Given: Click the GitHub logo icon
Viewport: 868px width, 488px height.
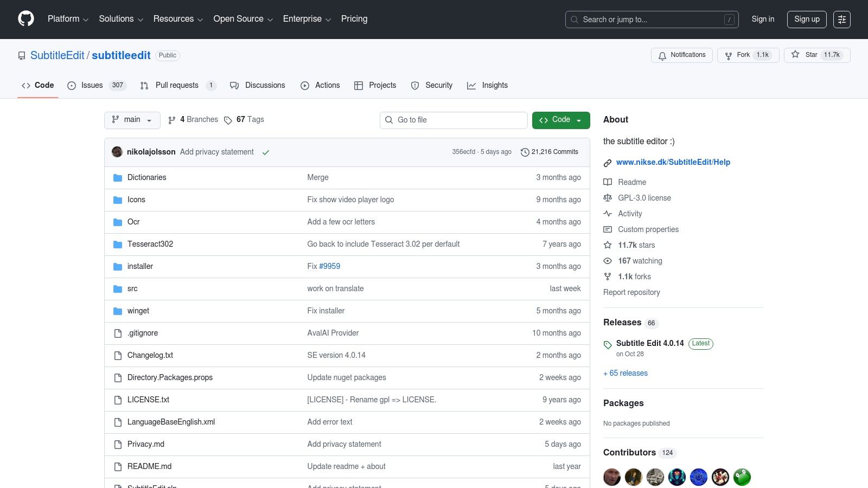Looking at the screenshot, I should pyautogui.click(x=26, y=19).
